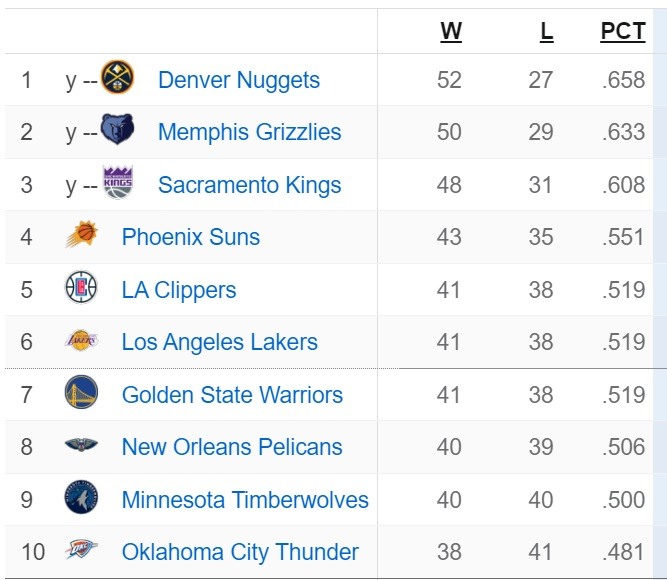Click the Memphis Grizzlies bear logo

pos(117,129)
